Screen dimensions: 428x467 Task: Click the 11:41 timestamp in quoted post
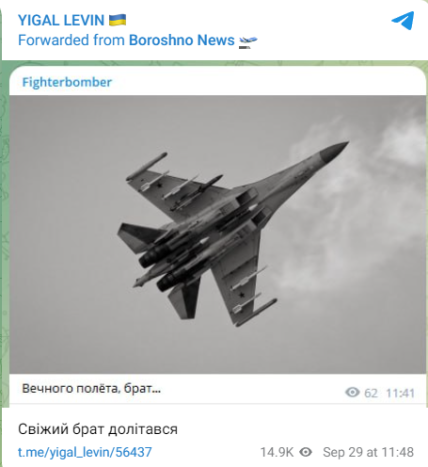tap(400, 393)
